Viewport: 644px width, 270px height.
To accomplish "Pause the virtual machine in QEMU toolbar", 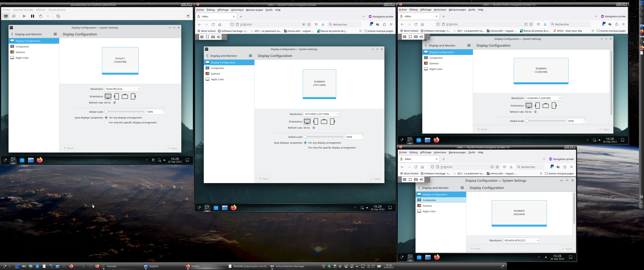I will pyautogui.click(x=33, y=16).
